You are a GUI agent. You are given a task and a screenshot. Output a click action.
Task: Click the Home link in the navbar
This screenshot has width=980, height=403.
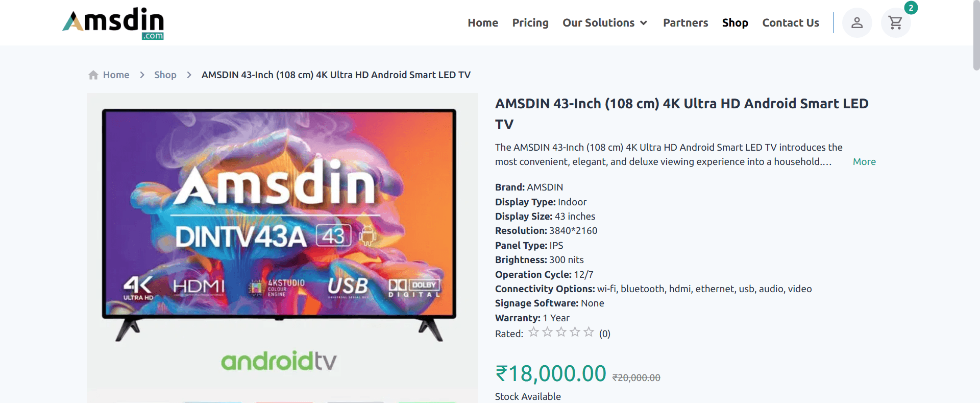(x=483, y=23)
